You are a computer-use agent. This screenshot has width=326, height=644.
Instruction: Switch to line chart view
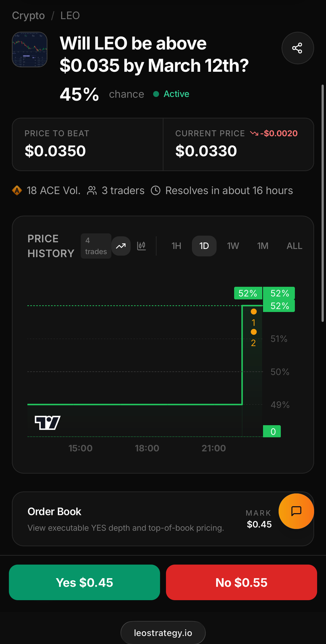tap(121, 246)
